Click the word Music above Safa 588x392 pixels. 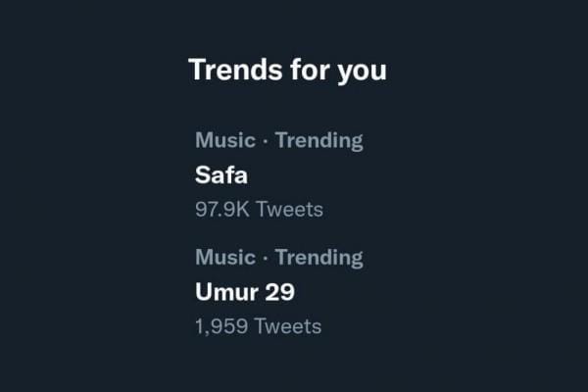[x=224, y=140]
